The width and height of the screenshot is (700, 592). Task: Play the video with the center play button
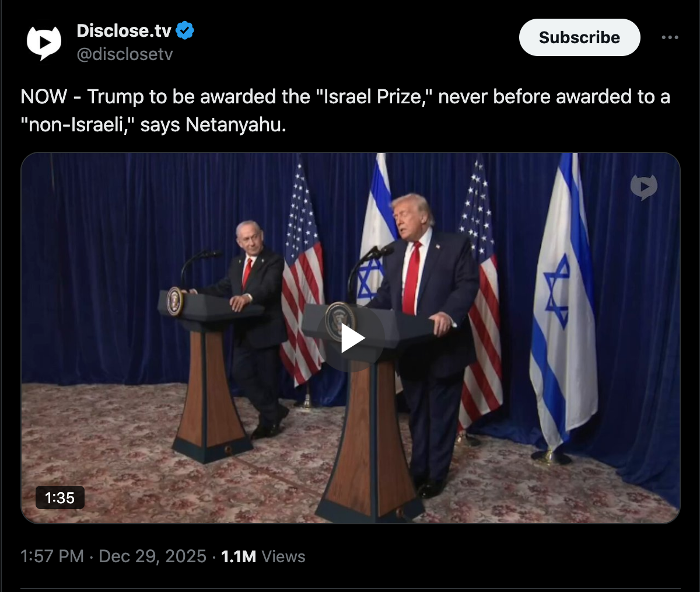(352, 339)
